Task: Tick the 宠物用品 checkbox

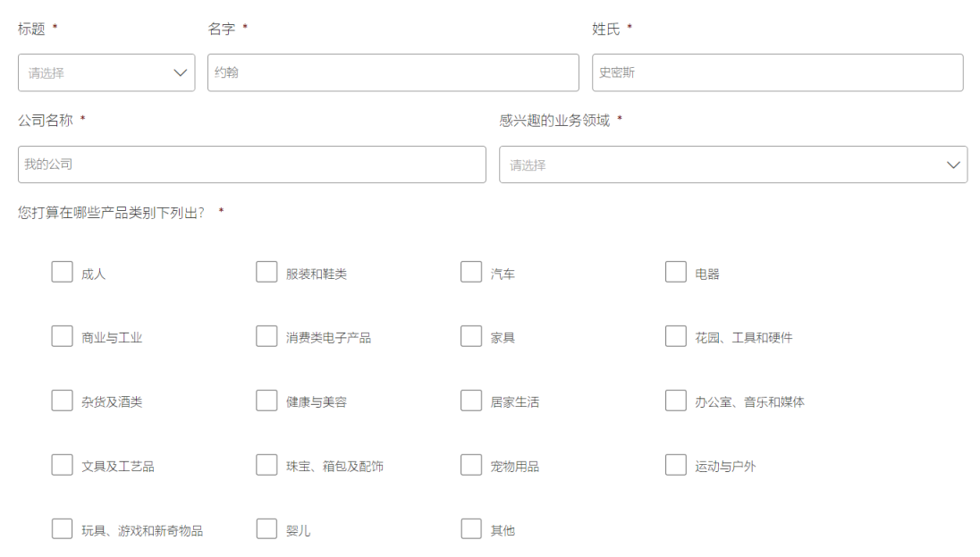Action: pos(471,465)
